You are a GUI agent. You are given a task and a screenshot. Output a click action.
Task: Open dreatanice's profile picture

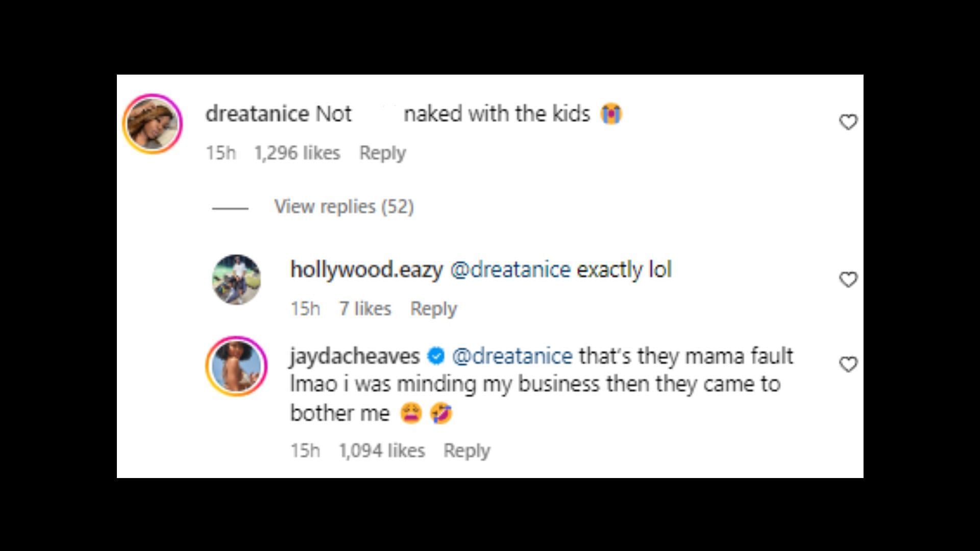(x=152, y=123)
